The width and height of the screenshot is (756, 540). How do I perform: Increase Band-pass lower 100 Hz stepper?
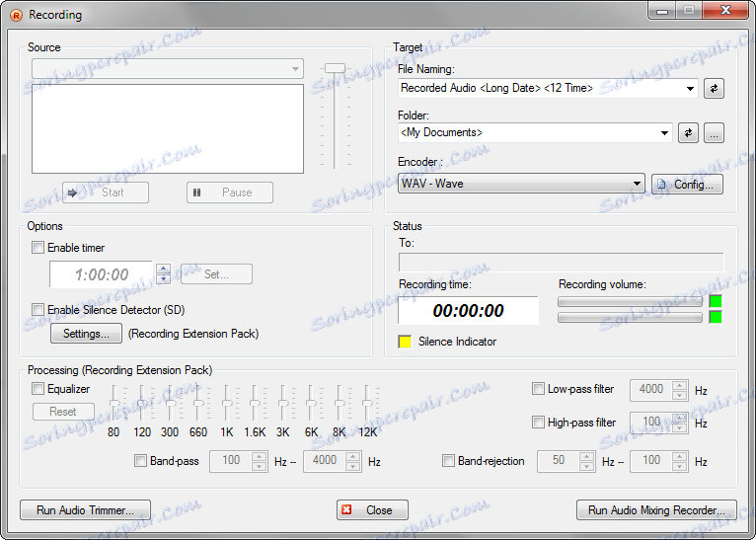pos(259,457)
